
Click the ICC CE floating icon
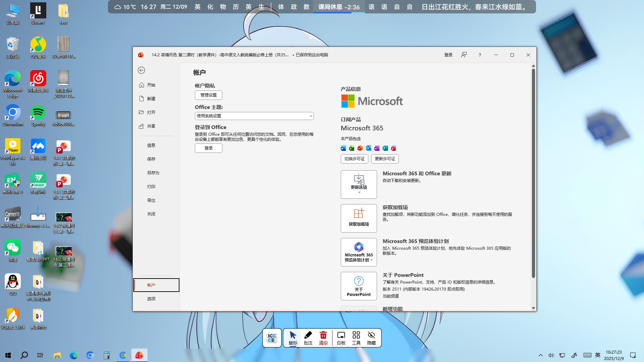click(x=272, y=338)
